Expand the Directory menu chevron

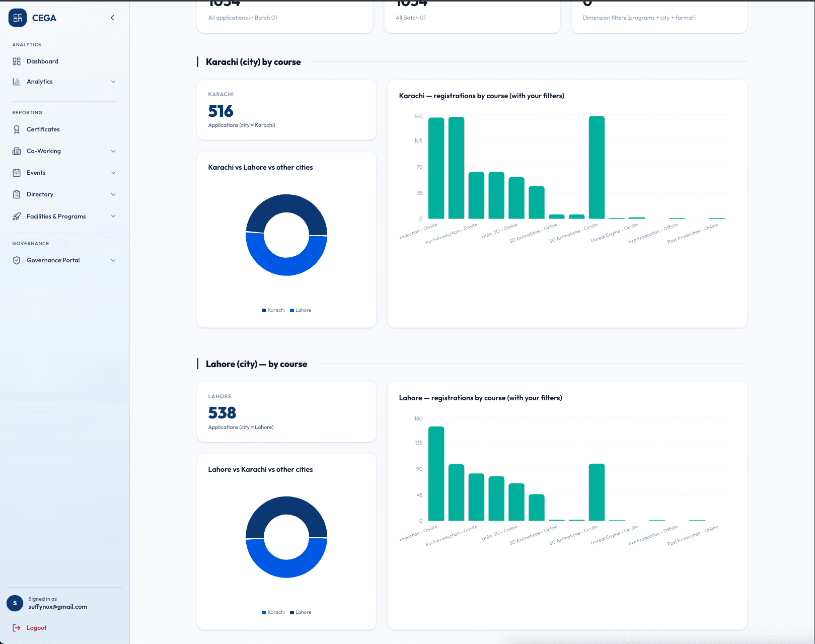[x=113, y=194]
